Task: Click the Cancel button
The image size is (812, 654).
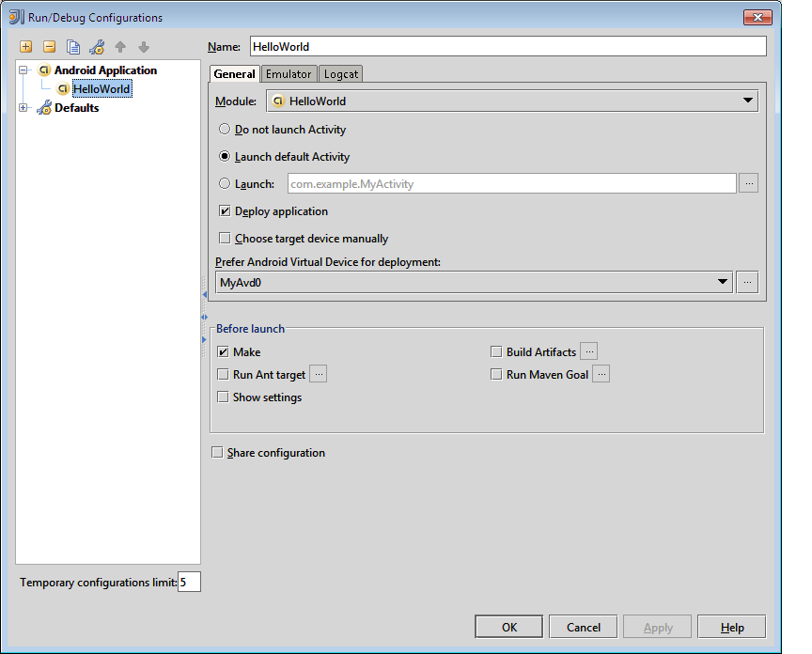Action: pyautogui.click(x=583, y=627)
